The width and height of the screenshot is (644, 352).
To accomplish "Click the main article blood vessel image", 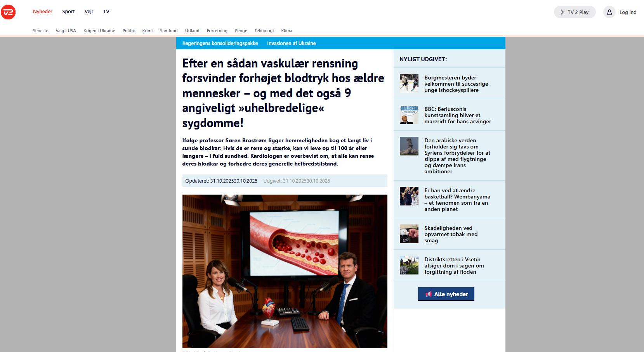I will pos(285,271).
